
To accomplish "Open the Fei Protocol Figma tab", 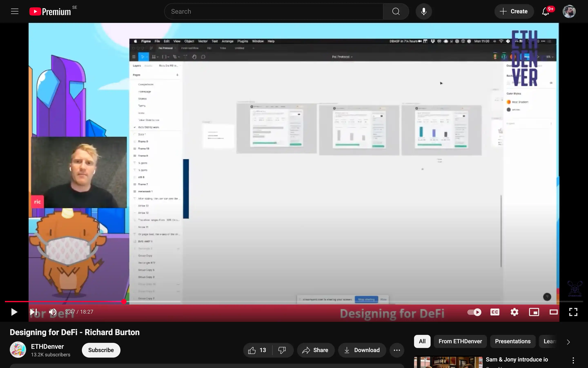I will (165, 48).
